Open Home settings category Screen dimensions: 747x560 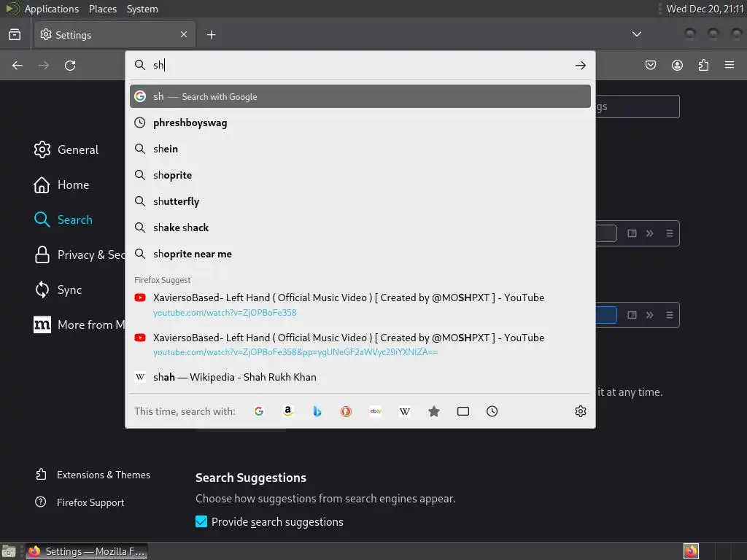pyautogui.click(x=61, y=184)
